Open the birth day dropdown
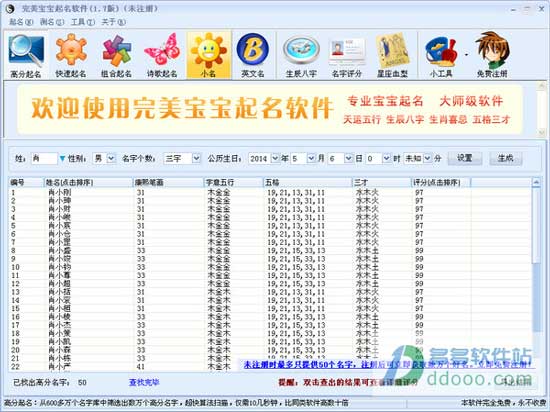The width and height of the screenshot is (550, 412). click(348, 158)
